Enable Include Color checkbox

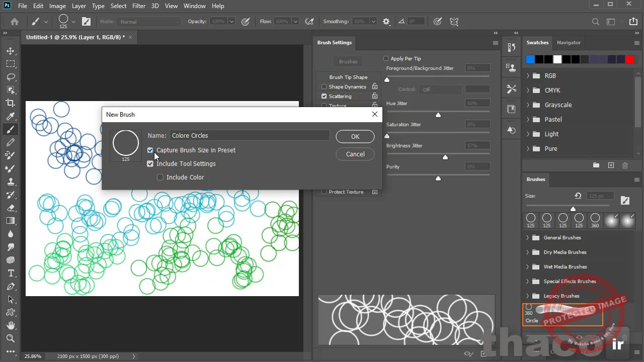160,177
